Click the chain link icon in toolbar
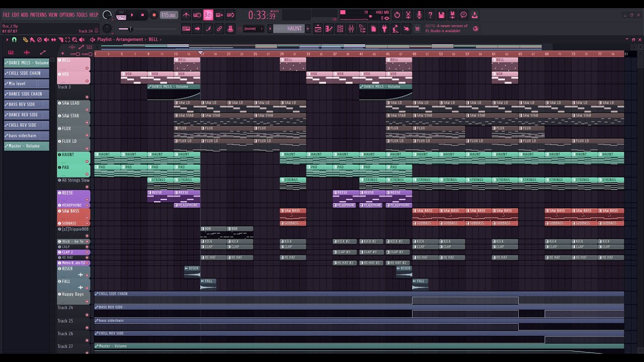Screen dimensions: 644x362 219,29
